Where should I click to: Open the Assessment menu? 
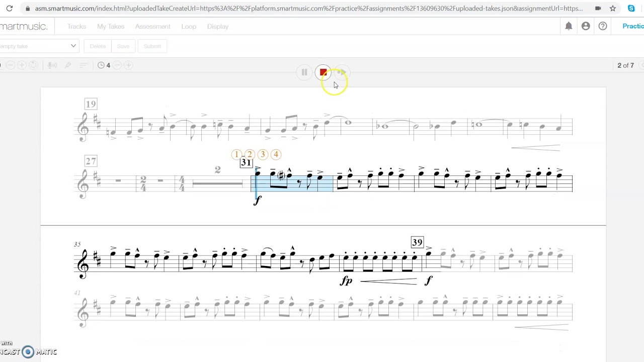152,26
